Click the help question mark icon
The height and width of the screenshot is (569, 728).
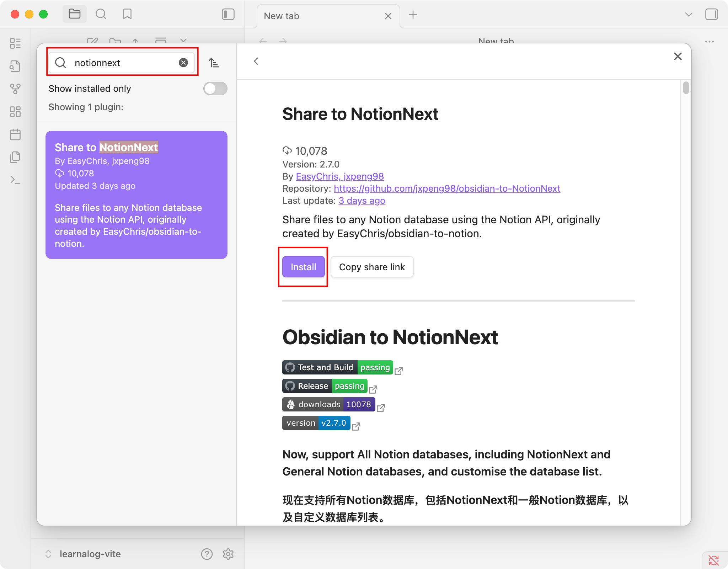pos(207,554)
